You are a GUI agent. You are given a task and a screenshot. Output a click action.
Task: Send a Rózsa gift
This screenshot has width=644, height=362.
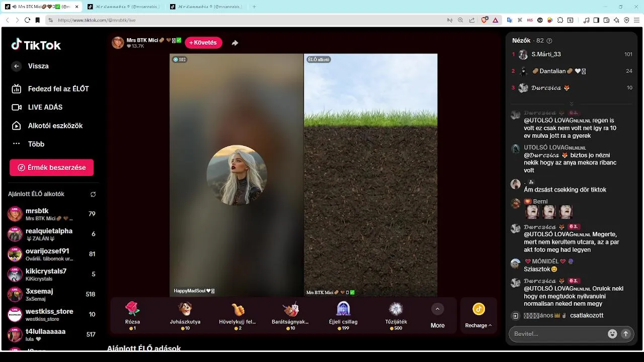pos(132,316)
